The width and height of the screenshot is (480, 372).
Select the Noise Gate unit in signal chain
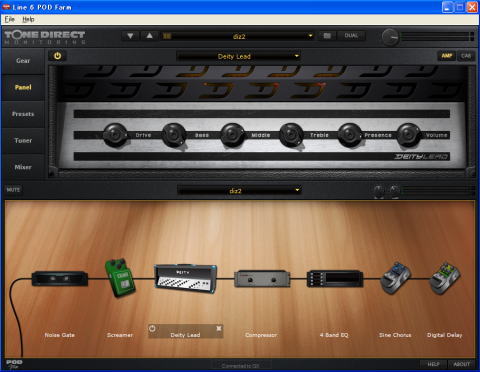[60, 278]
